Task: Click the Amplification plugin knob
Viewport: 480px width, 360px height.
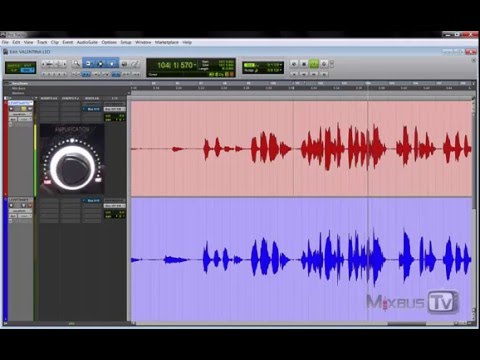Action: point(72,167)
